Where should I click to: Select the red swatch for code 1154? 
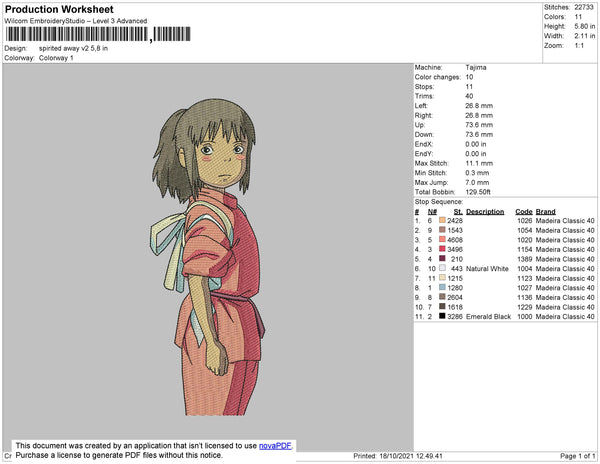click(x=442, y=249)
